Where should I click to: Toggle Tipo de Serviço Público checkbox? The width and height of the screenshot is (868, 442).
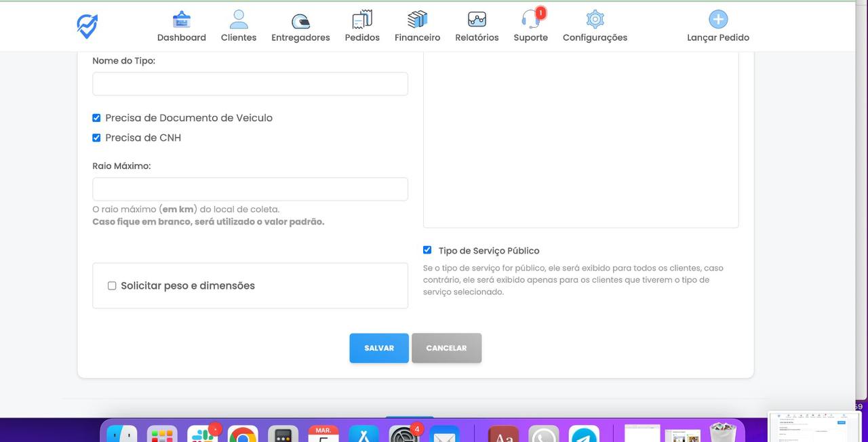(x=427, y=250)
